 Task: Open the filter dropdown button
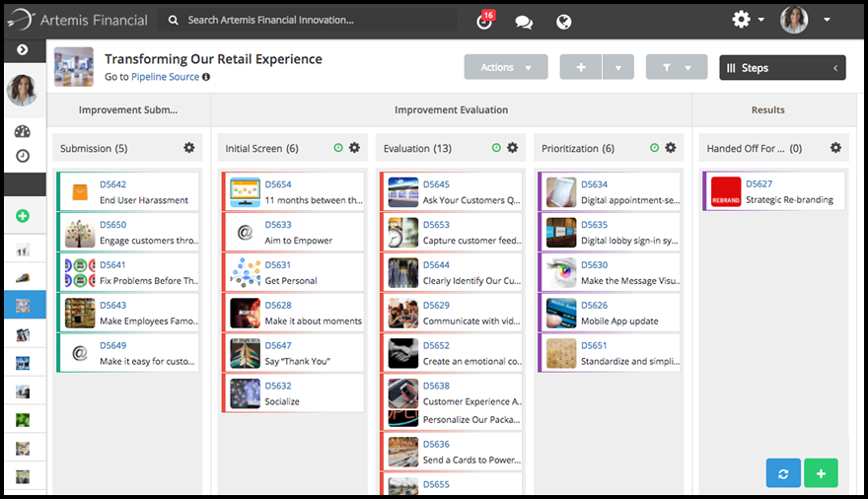tap(676, 67)
